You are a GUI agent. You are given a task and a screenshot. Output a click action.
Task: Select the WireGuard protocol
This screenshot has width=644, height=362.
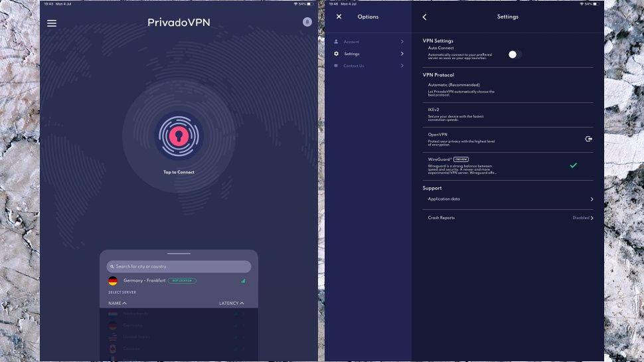coord(508,166)
